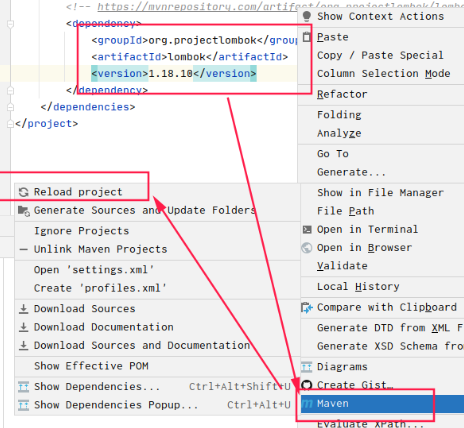Image resolution: width=464 pixels, height=428 pixels.
Task: Select Compare with Clipboard
Action: [382, 307]
